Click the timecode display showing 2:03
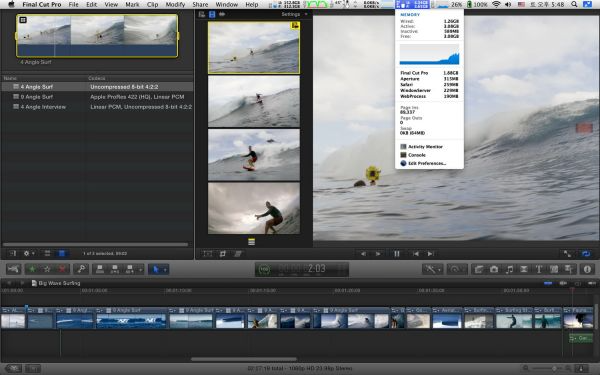Viewport: 600px width, 375px height. pos(302,269)
